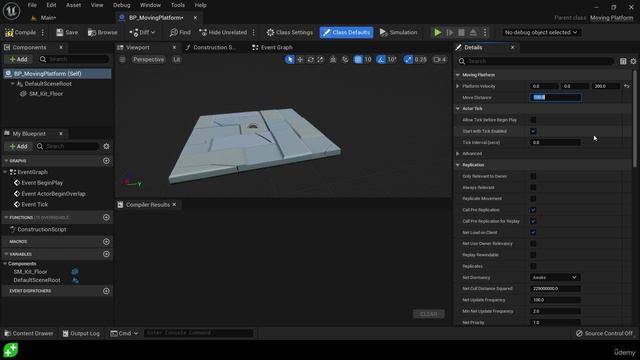Toggle grid snapping icon beside 10
640x360 pixels.
point(358,60)
